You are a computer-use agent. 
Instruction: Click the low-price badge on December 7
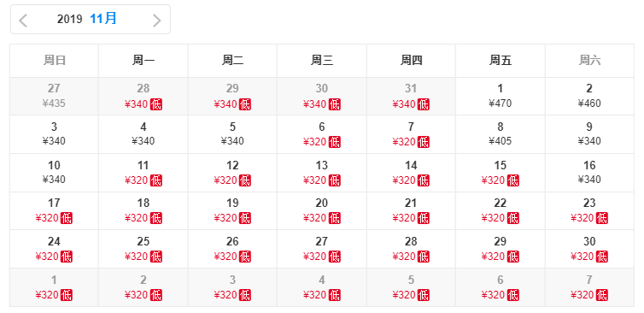pos(602,295)
